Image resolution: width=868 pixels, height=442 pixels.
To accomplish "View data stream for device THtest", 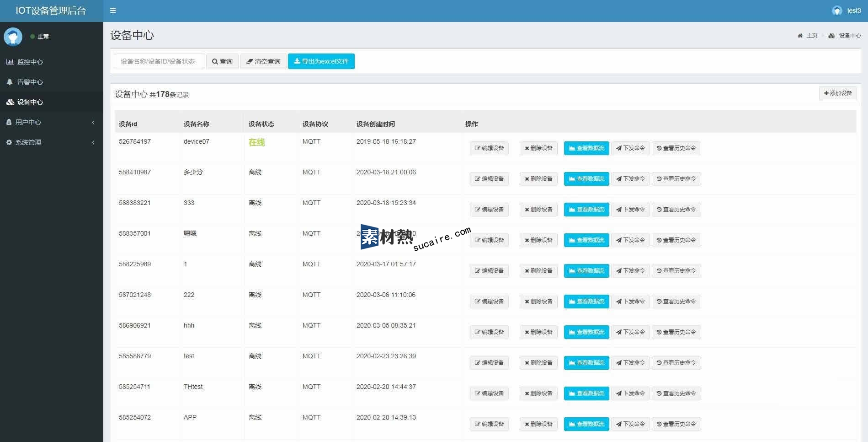I will [586, 393].
